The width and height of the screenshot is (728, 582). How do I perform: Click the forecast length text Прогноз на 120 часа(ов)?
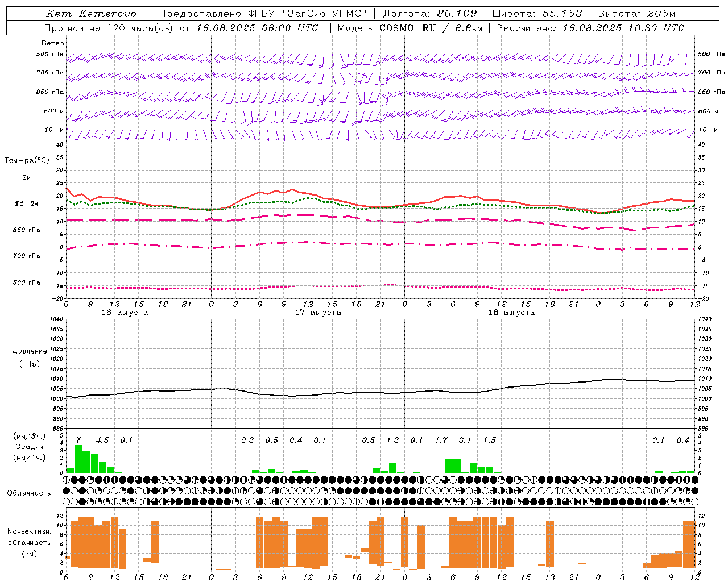109,28
